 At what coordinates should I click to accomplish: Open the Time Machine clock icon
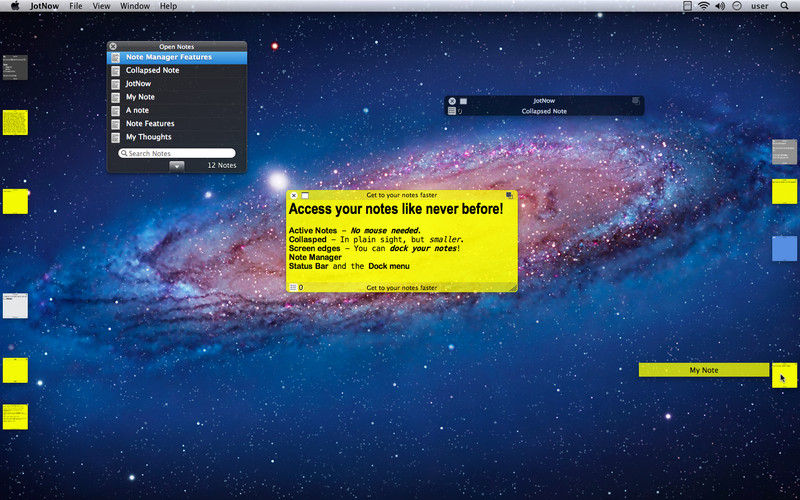click(737, 6)
